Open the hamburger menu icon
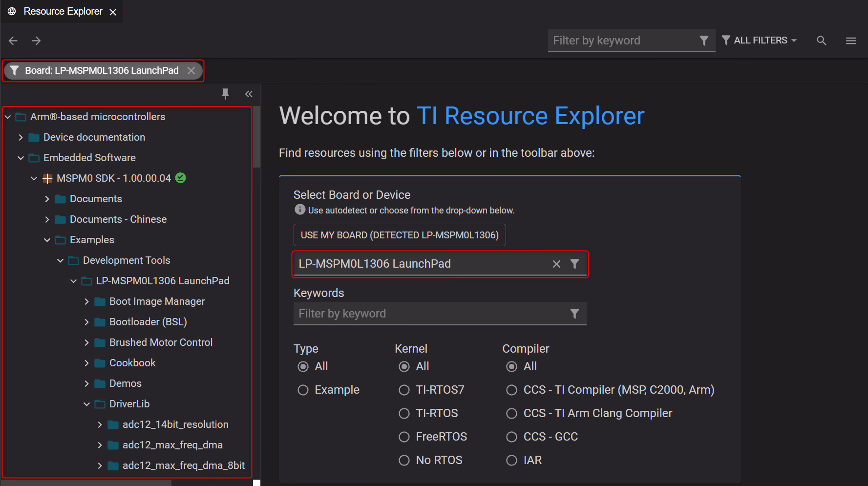This screenshot has height=486, width=868. coord(851,41)
